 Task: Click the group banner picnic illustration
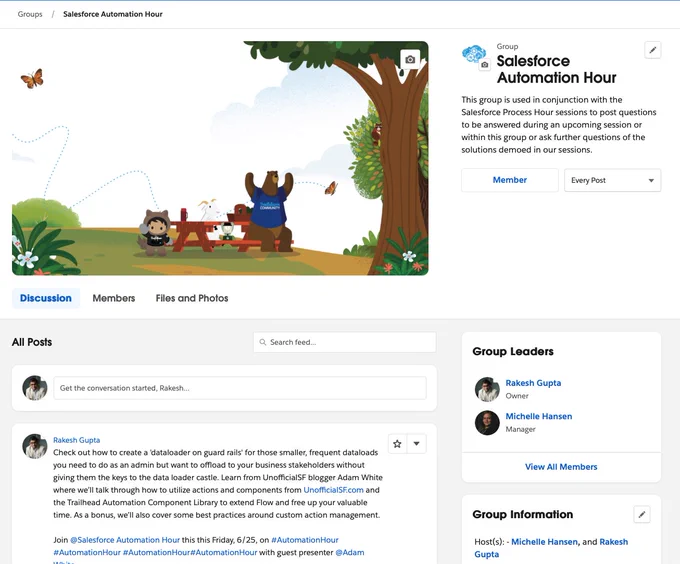(x=220, y=158)
